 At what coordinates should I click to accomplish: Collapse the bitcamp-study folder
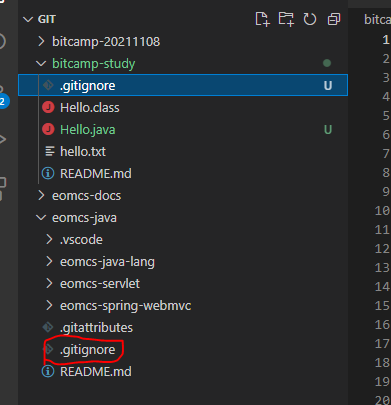click(41, 63)
